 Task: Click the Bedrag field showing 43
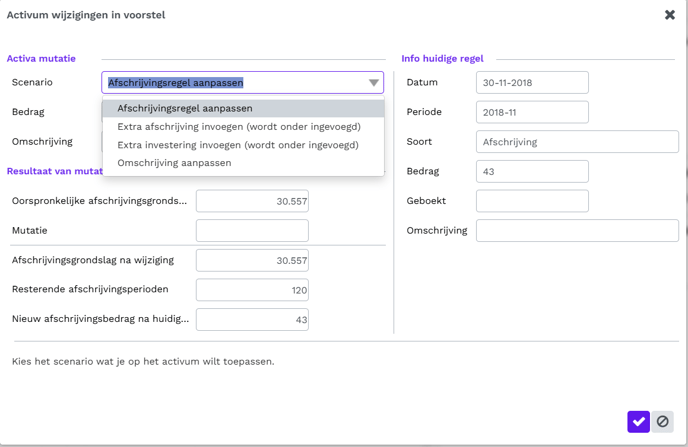pyautogui.click(x=532, y=172)
